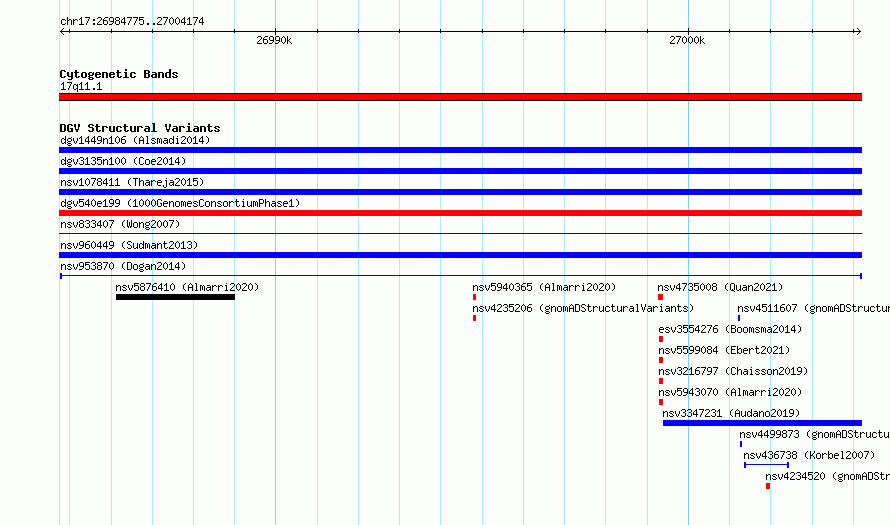Click the blue bar under nsv960449

460,255
